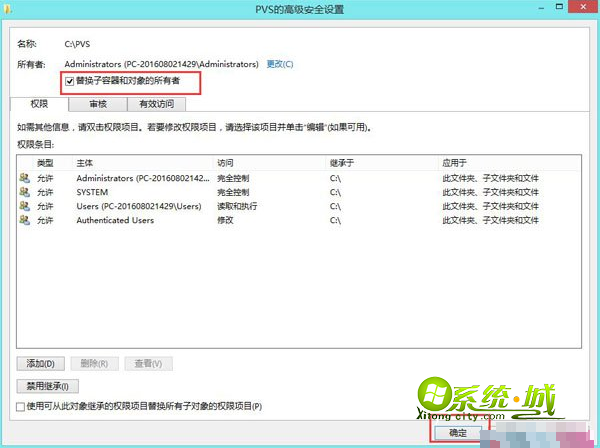Click the 删除(R) button
The width and height of the screenshot is (600, 448).
tap(95, 363)
